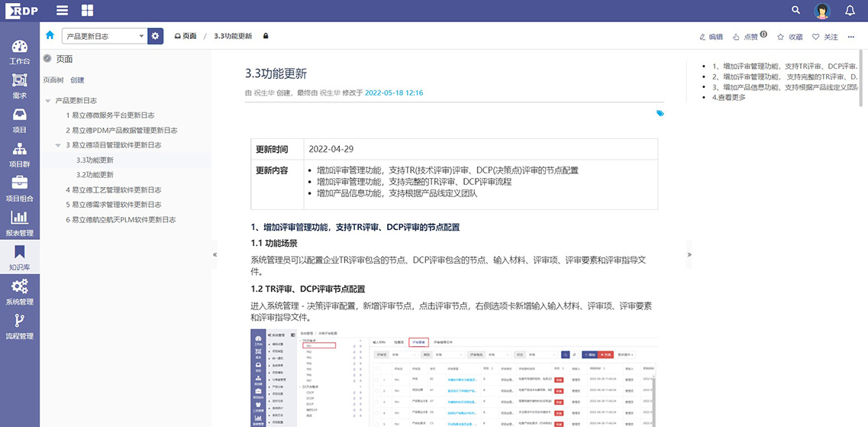Image resolution: width=868 pixels, height=427 pixels.
Task: Collapse the 3 易立德项目管理软件更新日志 node
Action: point(58,145)
